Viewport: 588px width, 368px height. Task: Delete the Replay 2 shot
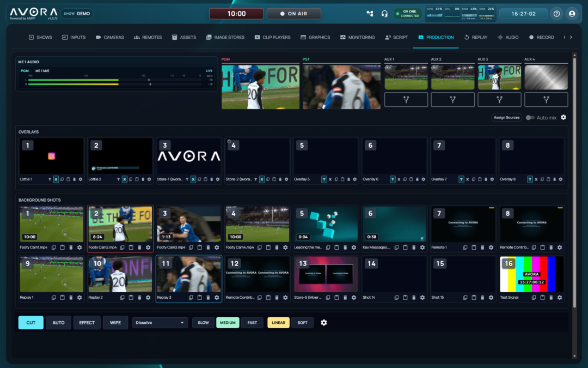click(139, 298)
